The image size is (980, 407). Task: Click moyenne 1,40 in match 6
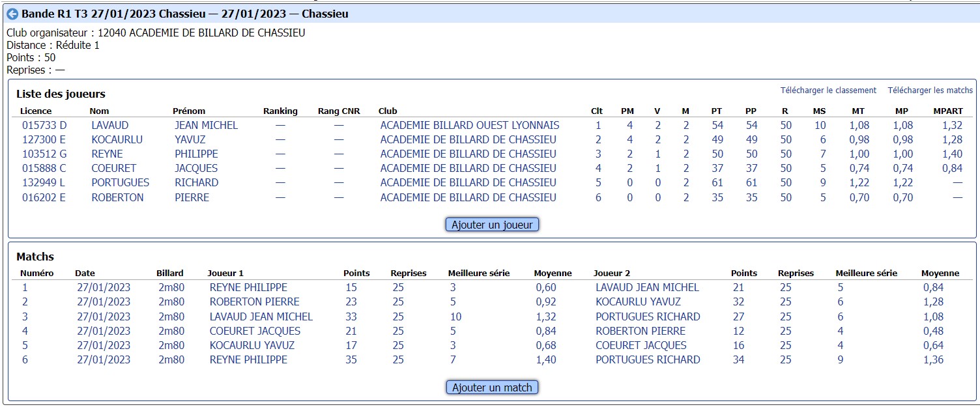546,359
